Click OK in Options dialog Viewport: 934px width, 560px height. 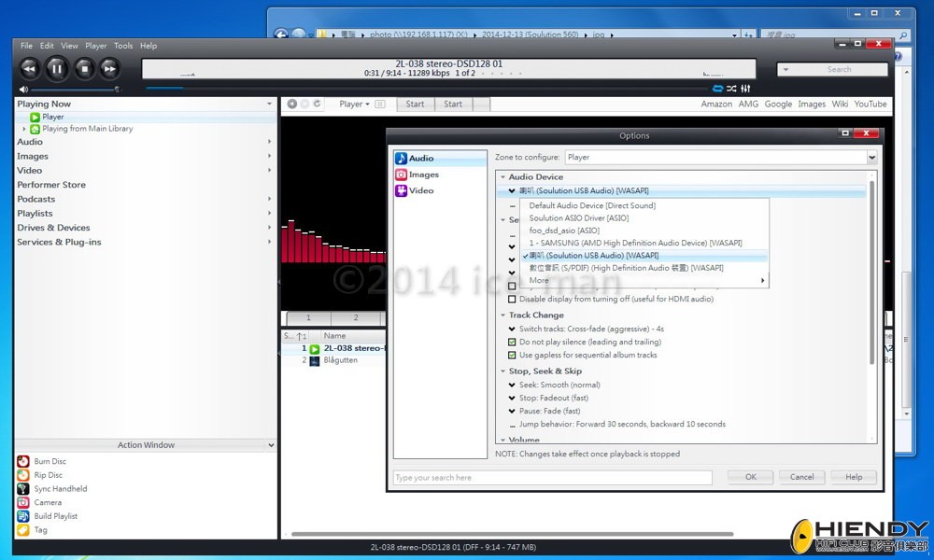pyautogui.click(x=751, y=477)
